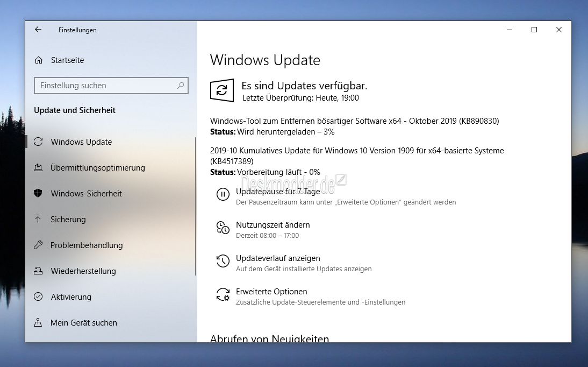Open Erweiterte Optionen
Viewport: 588px width, 367px height.
click(271, 292)
